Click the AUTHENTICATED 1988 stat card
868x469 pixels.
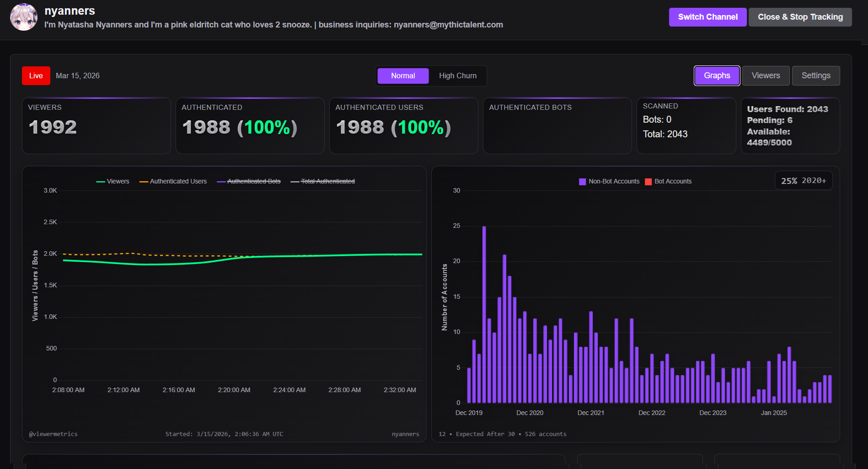click(250, 126)
